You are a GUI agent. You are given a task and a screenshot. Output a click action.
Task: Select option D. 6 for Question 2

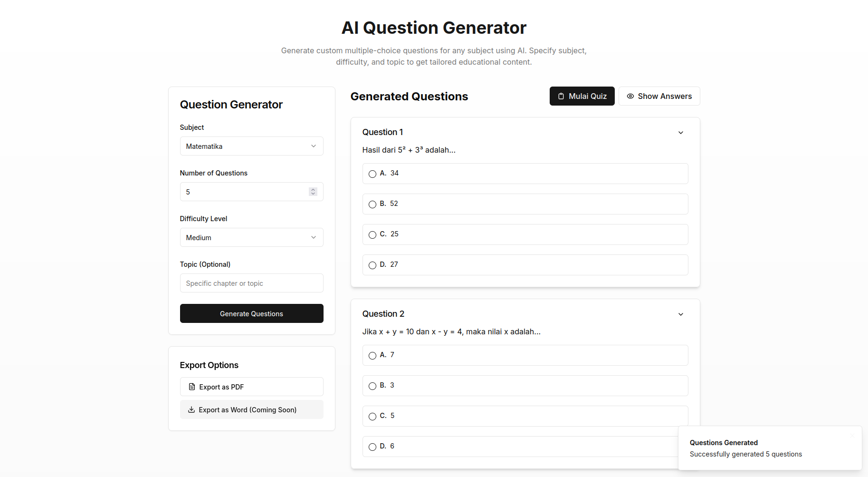pyautogui.click(x=520, y=447)
